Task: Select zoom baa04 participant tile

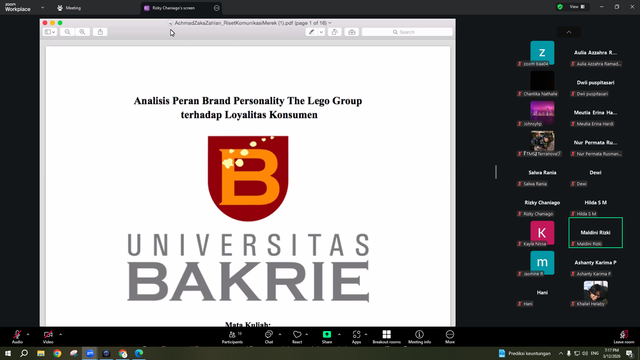Action: (x=542, y=53)
